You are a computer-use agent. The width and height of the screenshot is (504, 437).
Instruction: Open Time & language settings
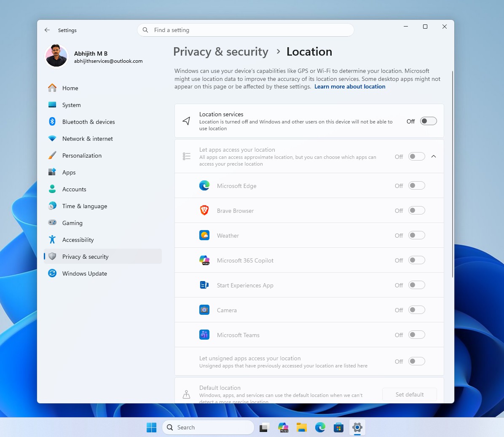tap(102, 206)
